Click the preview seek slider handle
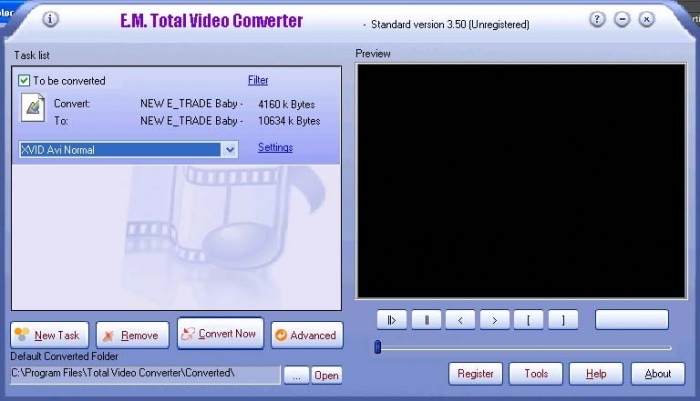 point(378,347)
